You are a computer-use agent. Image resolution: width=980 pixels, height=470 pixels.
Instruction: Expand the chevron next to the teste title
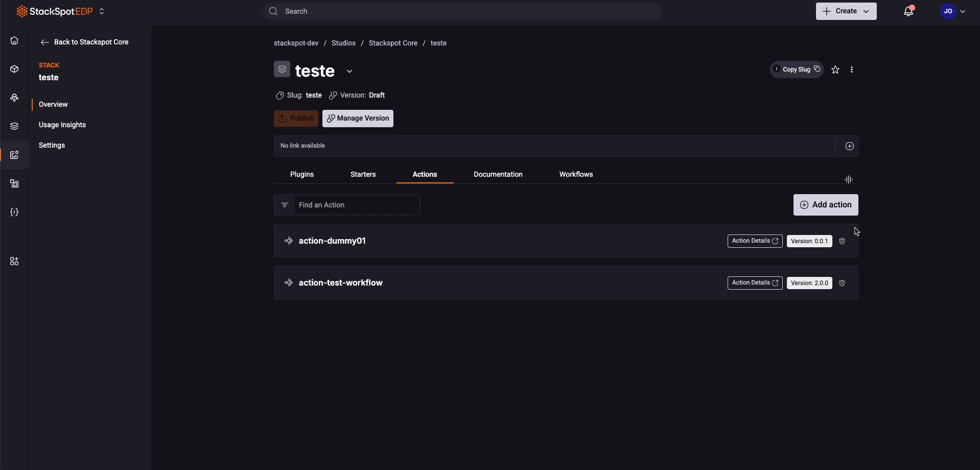(x=349, y=72)
